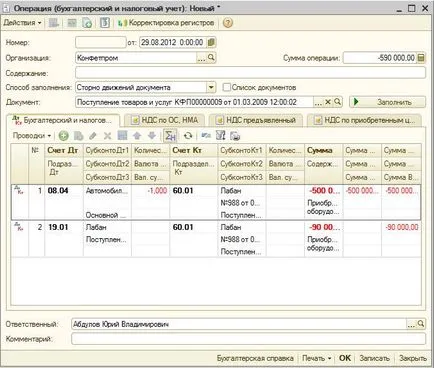Click the Счет Дт column header
This screenshot has height=368, width=434.
pos(64,150)
